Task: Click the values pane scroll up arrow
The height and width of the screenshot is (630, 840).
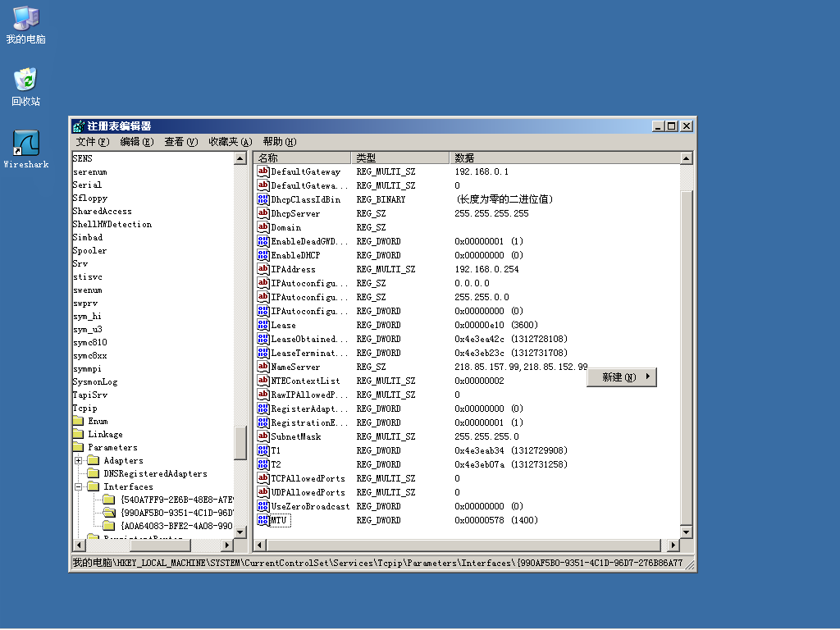Action: [687, 158]
